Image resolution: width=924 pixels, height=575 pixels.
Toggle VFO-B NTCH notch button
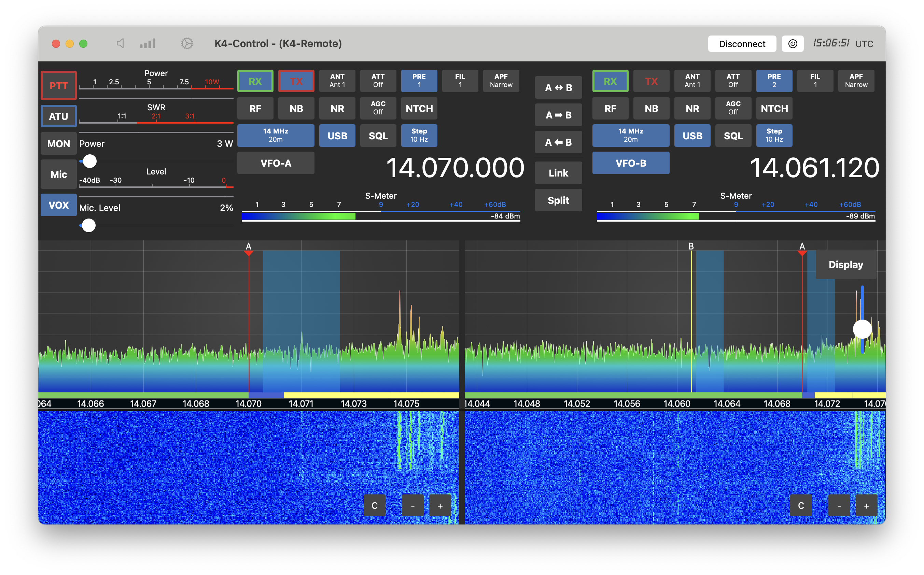click(x=774, y=108)
